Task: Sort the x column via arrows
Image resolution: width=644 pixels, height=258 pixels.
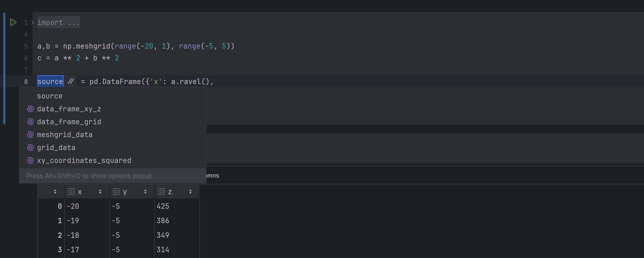Action: (100, 192)
